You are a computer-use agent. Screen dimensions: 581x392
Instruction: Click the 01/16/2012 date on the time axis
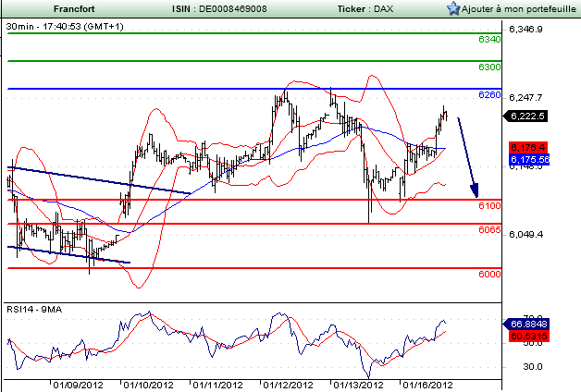[x=427, y=385]
